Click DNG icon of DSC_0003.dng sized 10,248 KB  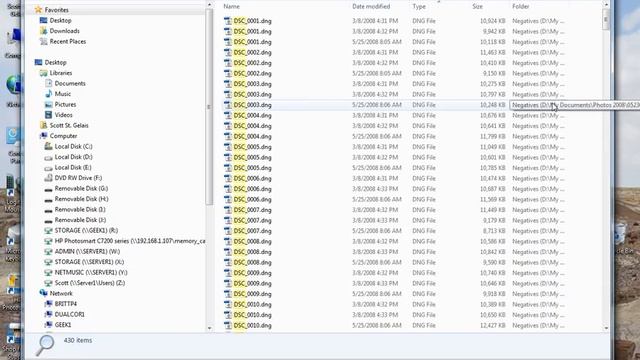(x=228, y=105)
